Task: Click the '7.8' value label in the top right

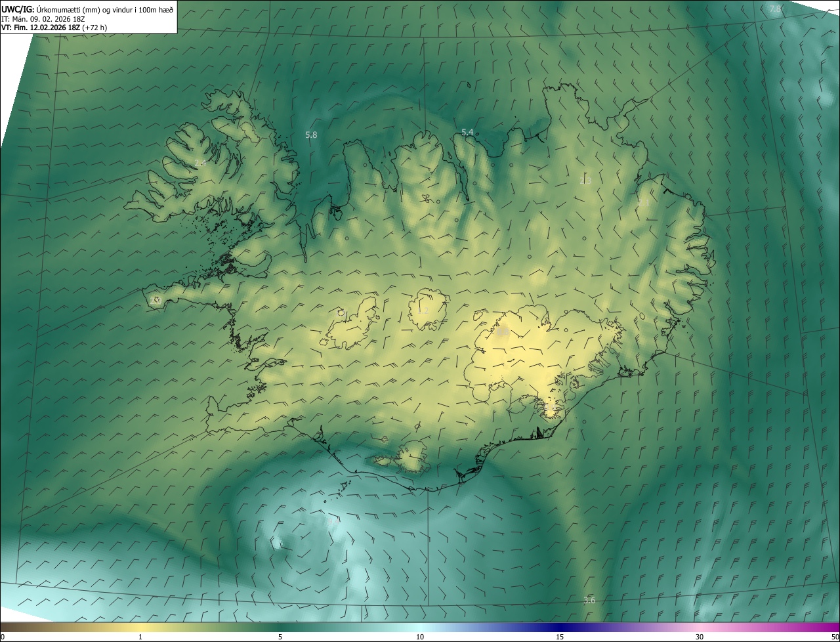Action: pos(775,9)
